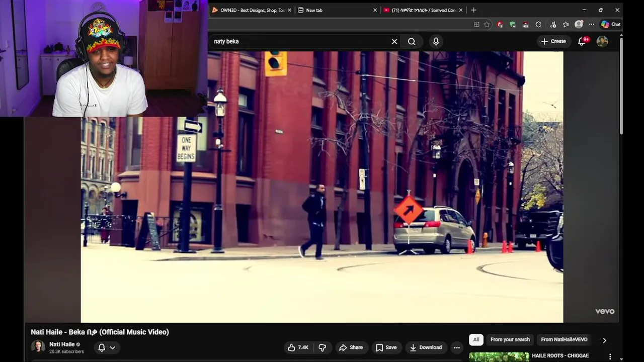Select the 'From your search' chip
Screen dimensions: 644x362
coord(510,340)
